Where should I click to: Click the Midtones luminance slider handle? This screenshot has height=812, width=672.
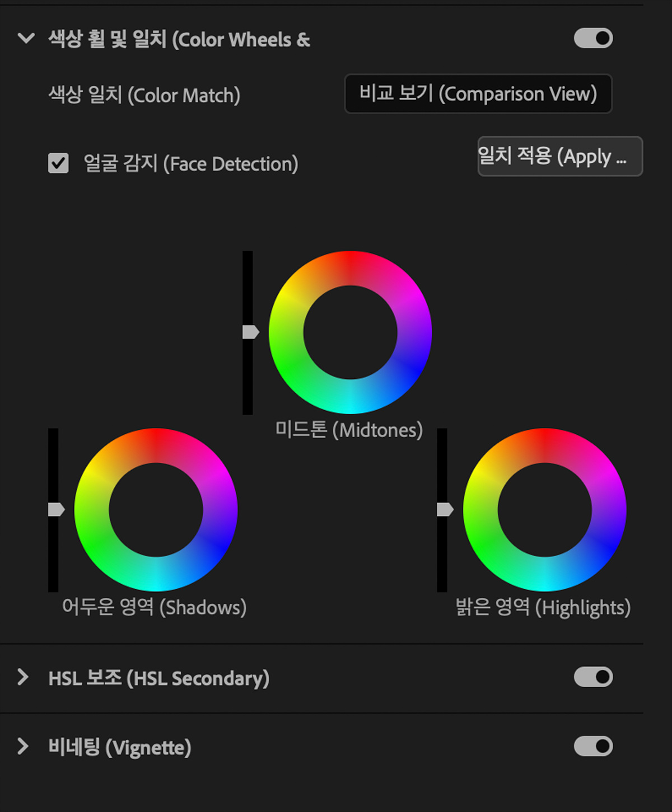(x=250, y=332)
